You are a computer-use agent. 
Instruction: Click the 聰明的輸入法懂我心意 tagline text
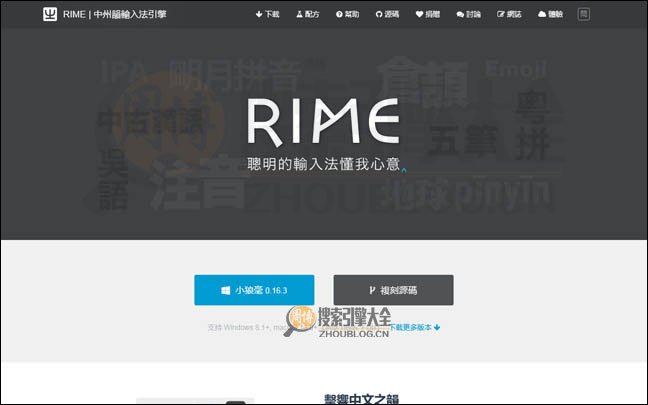pos(323,165)
